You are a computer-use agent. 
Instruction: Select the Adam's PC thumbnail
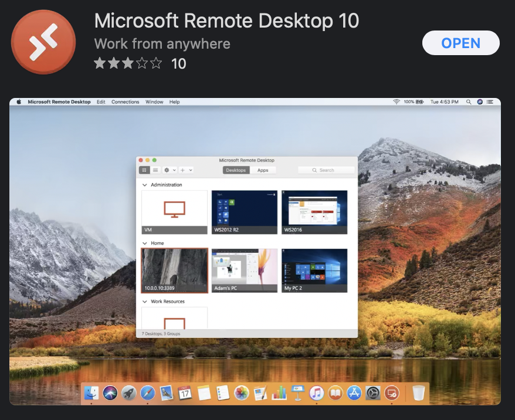click(245, 270)
